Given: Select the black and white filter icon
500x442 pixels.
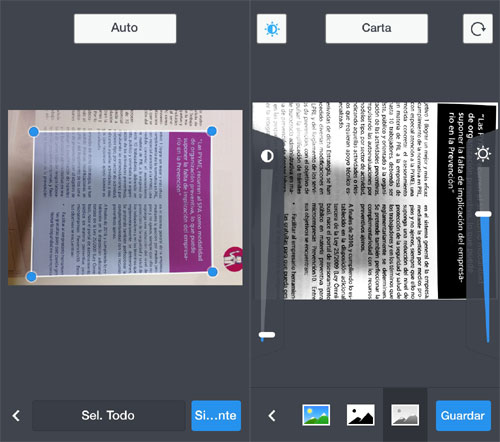Looking at the screenshot, I should (x=361, y=415).
